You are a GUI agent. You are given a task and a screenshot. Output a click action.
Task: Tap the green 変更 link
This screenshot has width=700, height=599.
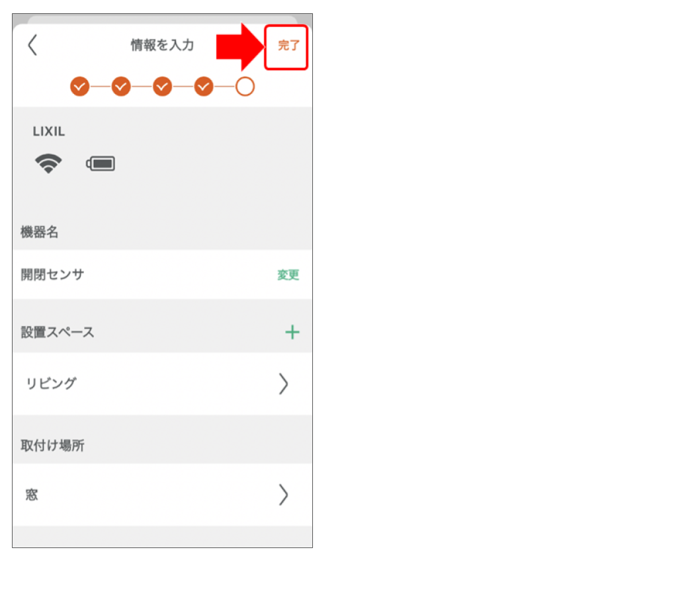click(x=288, y=275)
